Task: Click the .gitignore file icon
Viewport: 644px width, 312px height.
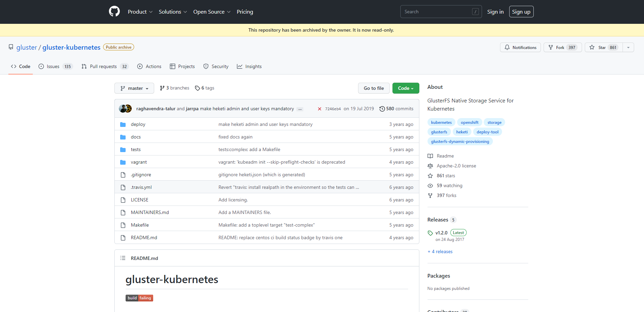Action: (x=123, y=175)
